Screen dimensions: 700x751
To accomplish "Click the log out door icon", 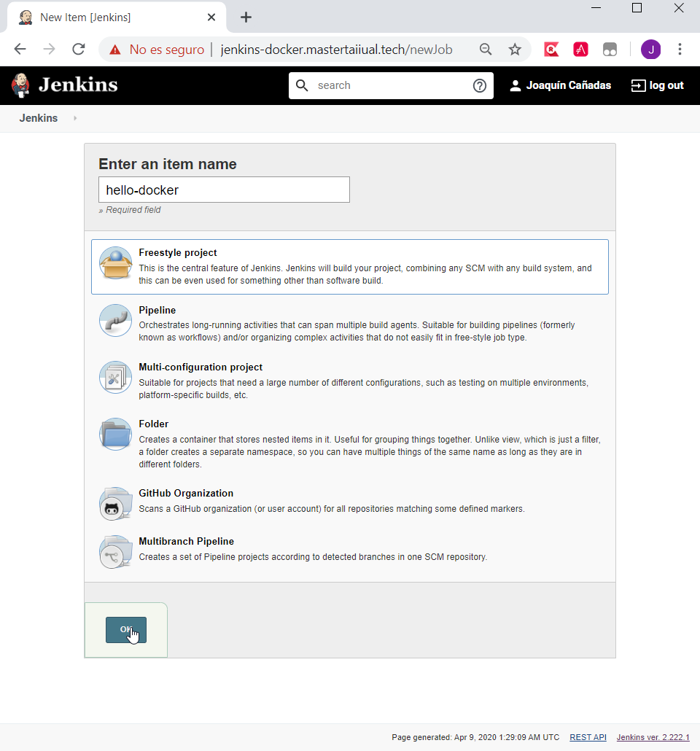I will click(636, 85).
